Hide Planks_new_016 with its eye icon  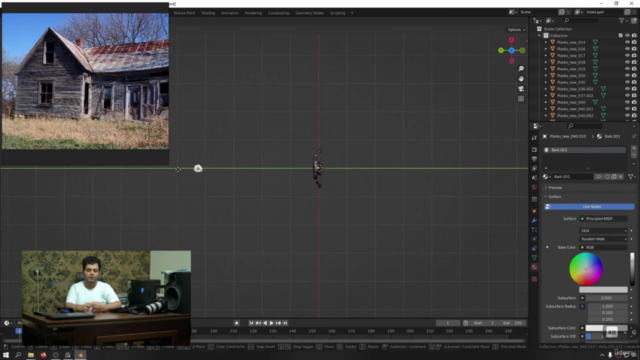[x=627, y=49]
